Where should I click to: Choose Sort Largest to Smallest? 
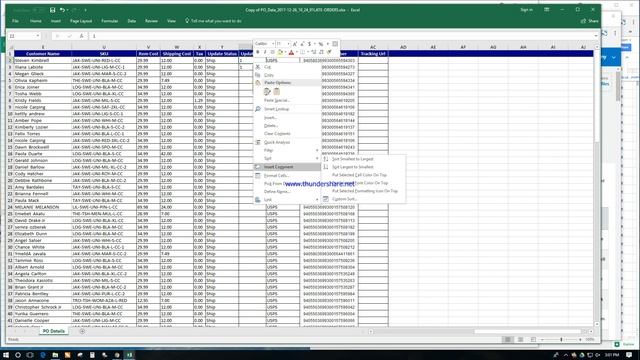363,167
